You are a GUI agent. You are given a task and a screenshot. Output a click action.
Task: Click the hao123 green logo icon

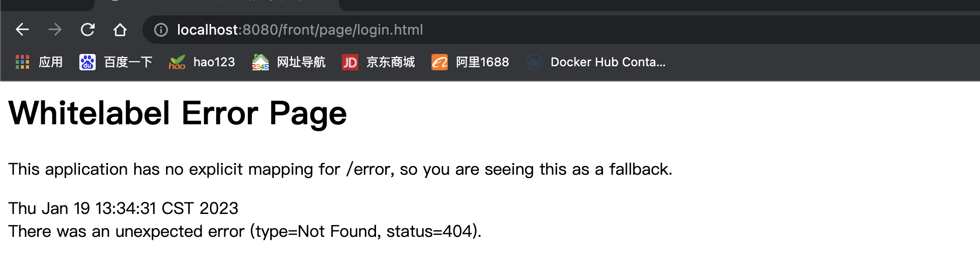(x=177, y=62)
